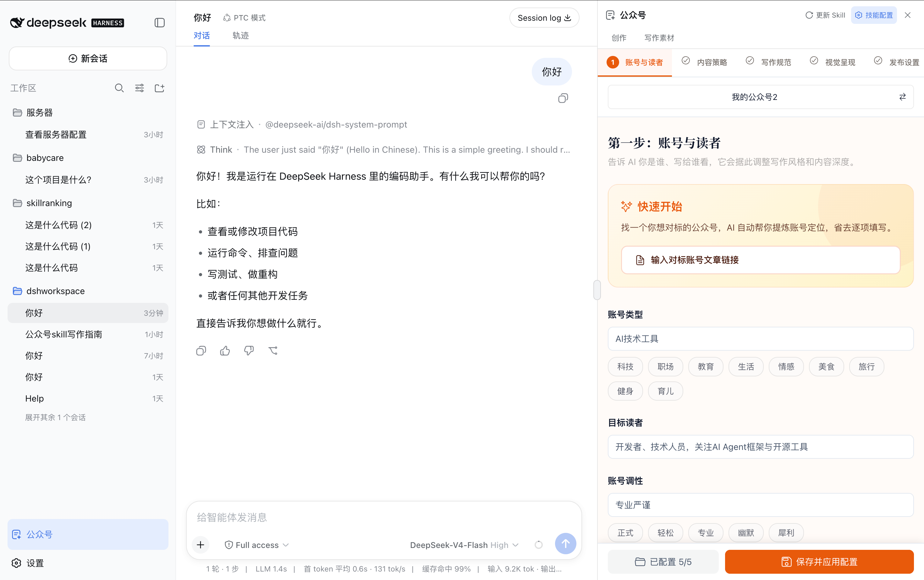Focus the 给智能体发消息 message input
Image resolution: width=924 pixels, height=580 pixels.
pos(384,517)
